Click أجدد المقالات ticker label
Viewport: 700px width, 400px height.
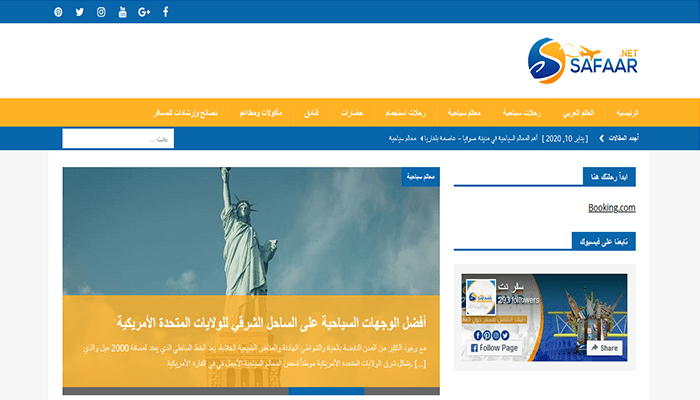624,138
